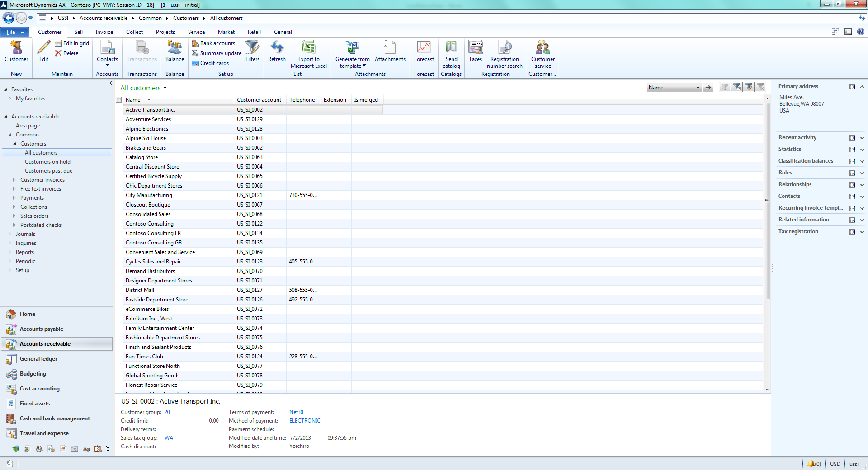Switch to the Invoice tab
The height and width of the screenshot is (470, 868).
[104, 32]
